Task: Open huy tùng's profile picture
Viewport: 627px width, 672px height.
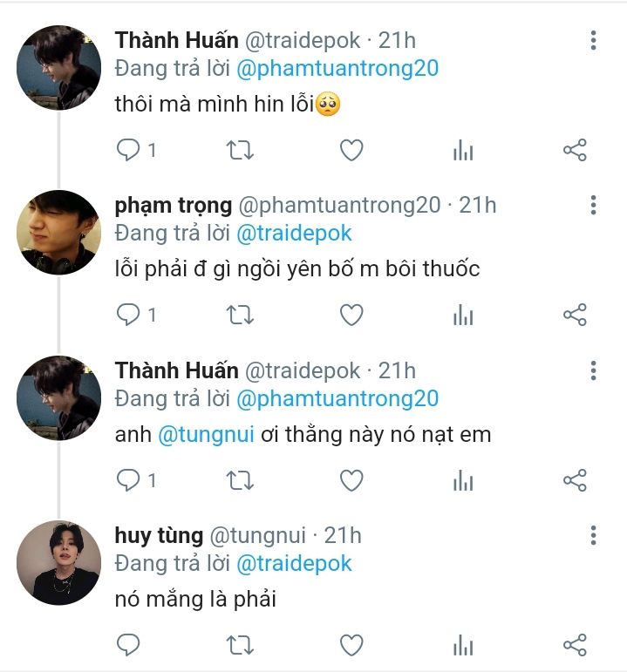Action: click(59, 563)
